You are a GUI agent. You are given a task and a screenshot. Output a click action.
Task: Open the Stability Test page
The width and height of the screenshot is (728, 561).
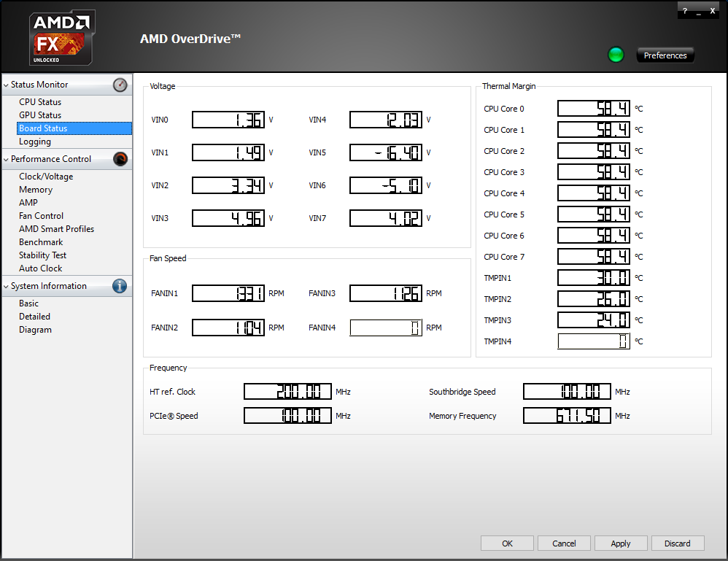pyautogui.click(x=43, y=255)
